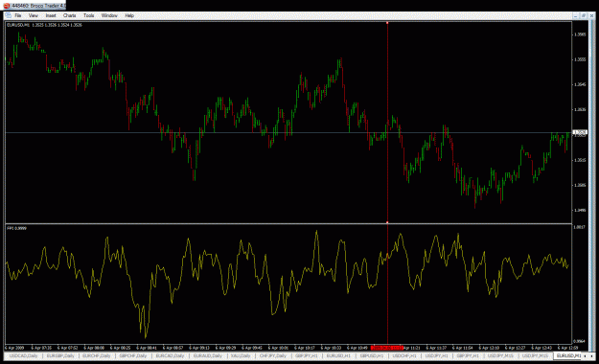Switch to the USDJPY,H1 tab
The width and height of the screenshot is (599, 364).
436,356
